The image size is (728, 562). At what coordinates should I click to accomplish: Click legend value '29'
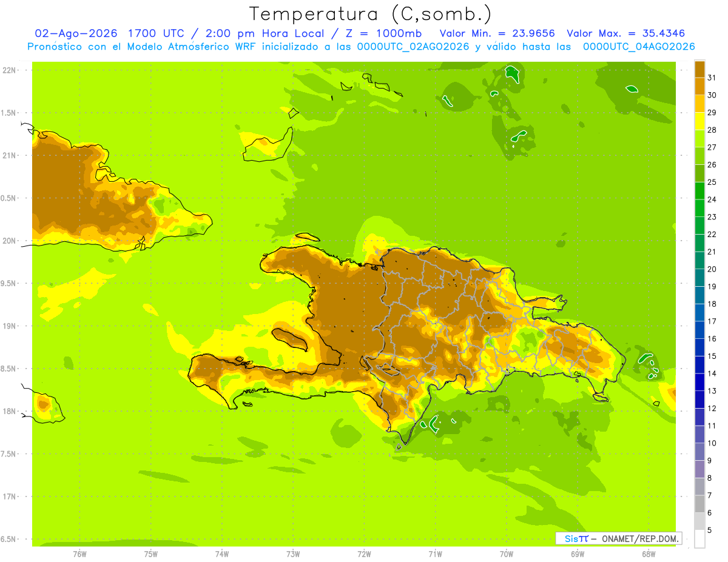pyautogui.click(x=712, y=113)
